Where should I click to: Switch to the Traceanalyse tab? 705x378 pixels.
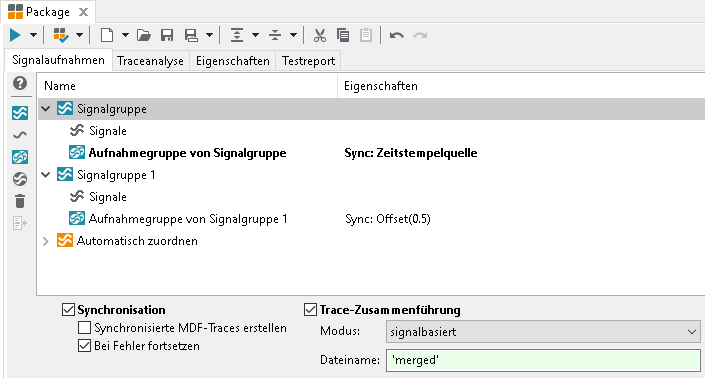[x=150, y=61]
